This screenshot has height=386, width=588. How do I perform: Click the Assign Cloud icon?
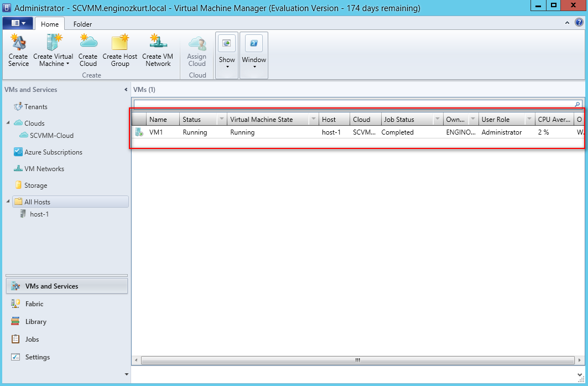(197, 43)
